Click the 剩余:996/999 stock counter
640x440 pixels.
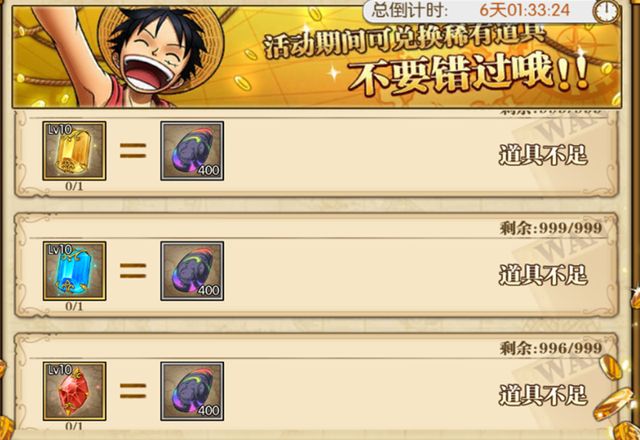(551, 348)
